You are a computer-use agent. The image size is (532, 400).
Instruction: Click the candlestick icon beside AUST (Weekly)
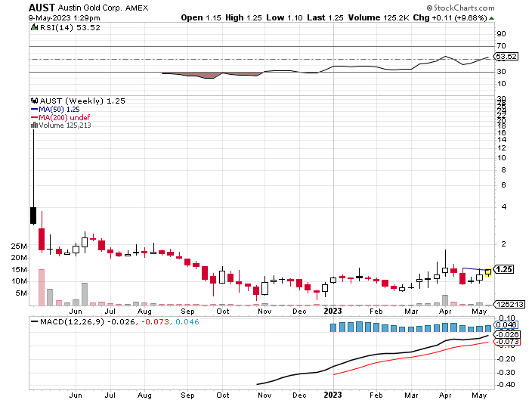34,101
